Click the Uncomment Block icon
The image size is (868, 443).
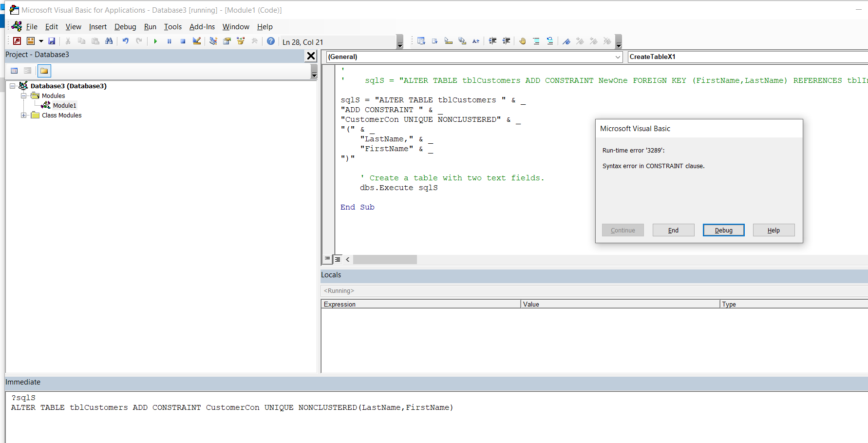[x=550, y=41]
